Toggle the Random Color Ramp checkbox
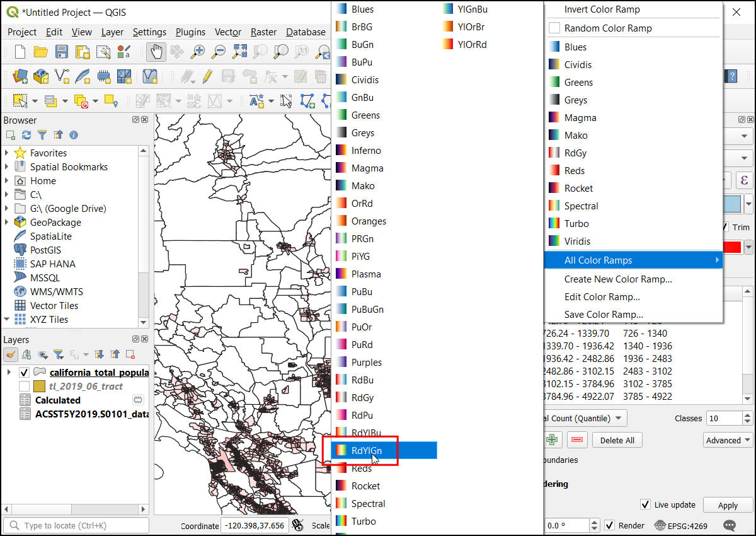This screenshot has height=536, width=756. [x=554, y=28]
